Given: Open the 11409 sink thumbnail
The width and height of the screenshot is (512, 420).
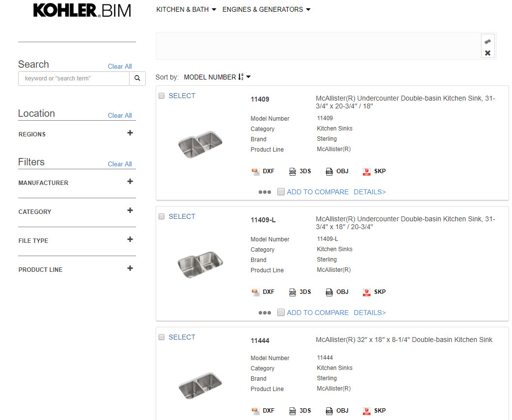Looking at the screenshot, I should [x=200, y=144].
